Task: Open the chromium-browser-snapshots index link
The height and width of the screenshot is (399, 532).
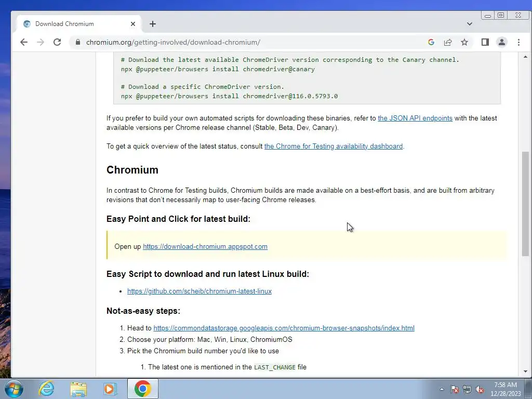Action: click(x=284, y=328)
